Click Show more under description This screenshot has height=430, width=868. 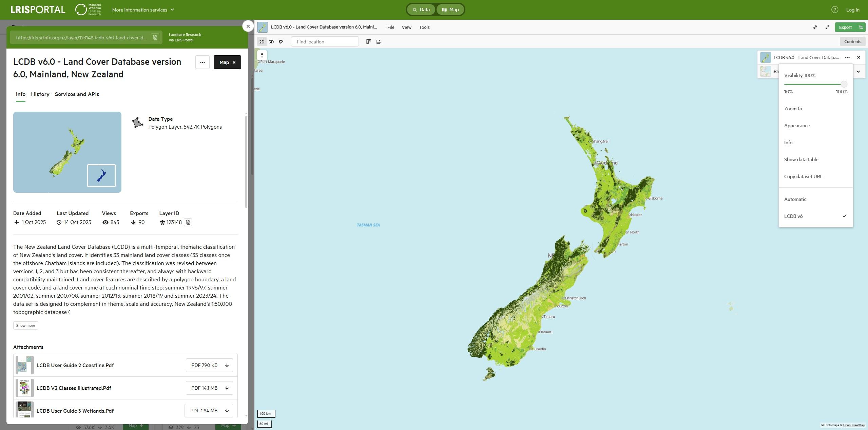pyautogui.click(x=25, y=325)
